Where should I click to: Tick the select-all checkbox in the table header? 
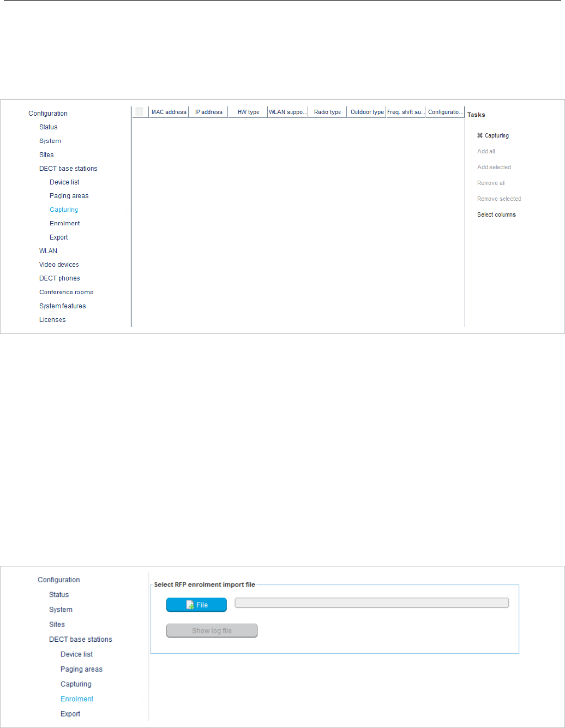pyautogui.click(x=140, y=112)
